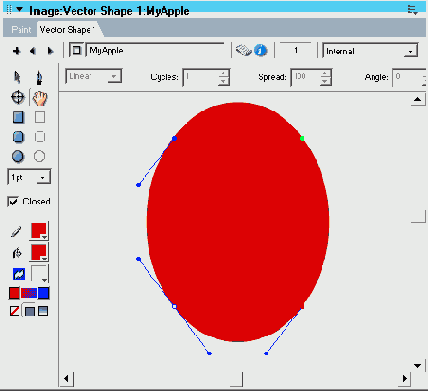428x391 pixels.
Task: Set fill to Gradient
Action: pyautogui.click(x=43, y=311)
